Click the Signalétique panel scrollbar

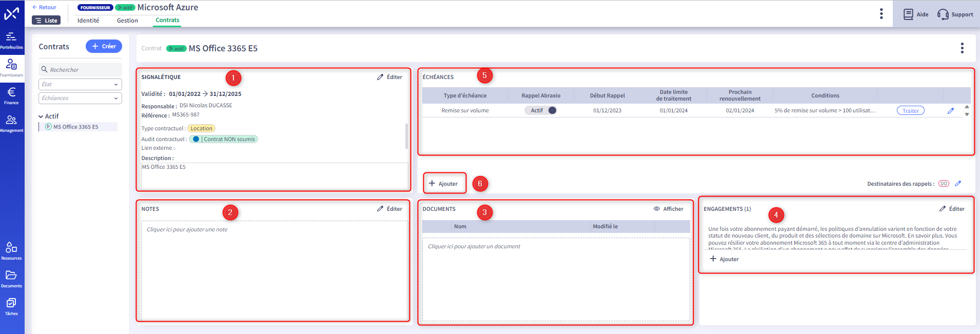click(407, 136)
